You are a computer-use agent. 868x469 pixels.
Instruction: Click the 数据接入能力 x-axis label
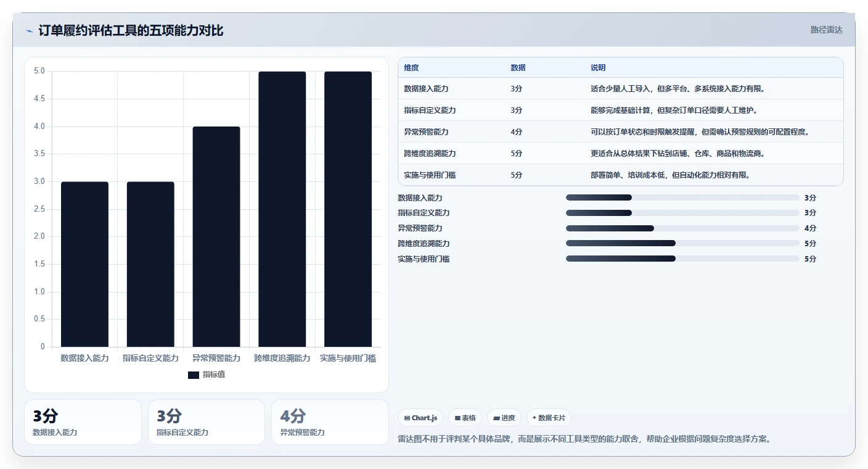point(84,358)
